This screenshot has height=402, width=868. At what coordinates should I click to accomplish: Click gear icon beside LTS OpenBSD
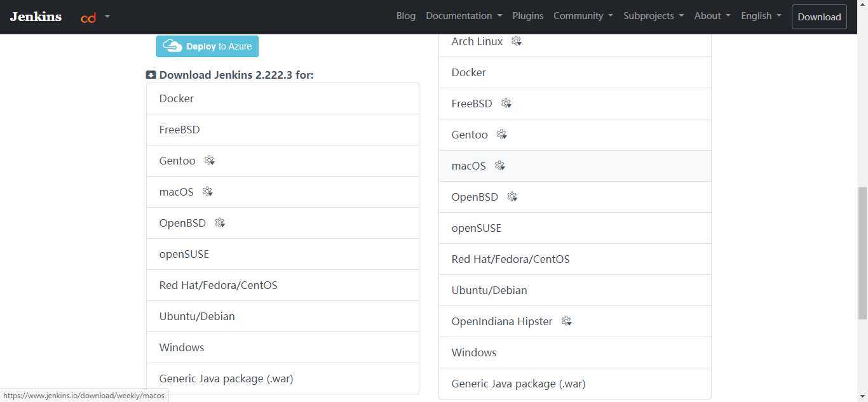[x=220, y=223]
